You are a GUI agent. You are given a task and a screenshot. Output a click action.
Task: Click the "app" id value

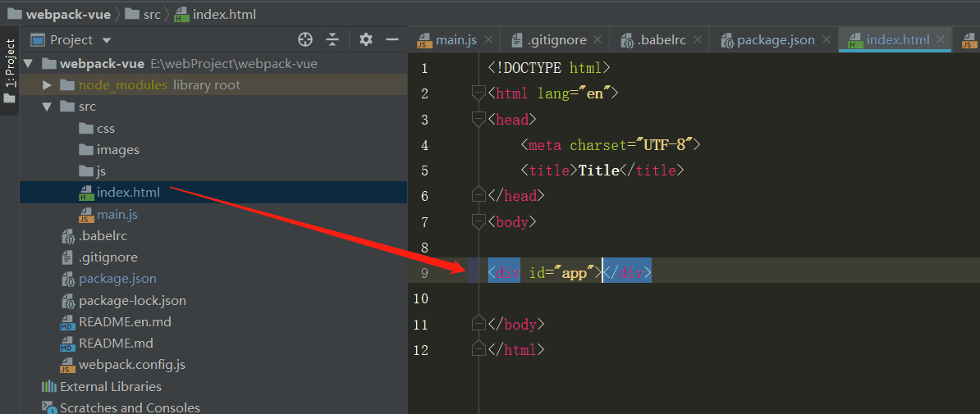point(573,273)
